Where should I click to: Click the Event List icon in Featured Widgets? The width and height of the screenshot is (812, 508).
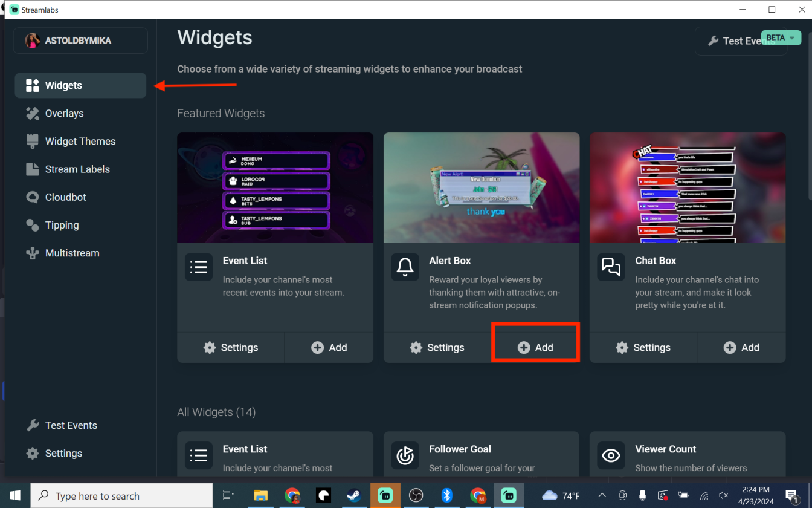point(198,267)
